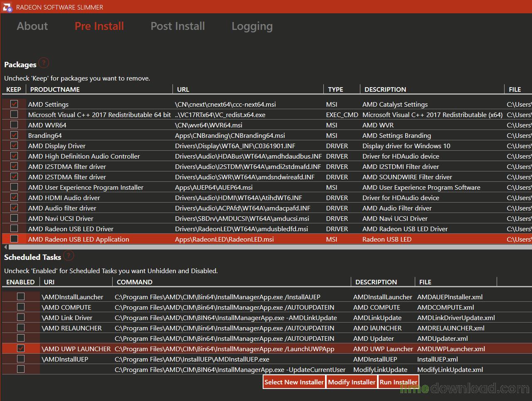Enable the \AMDInstallUEP scheduled task
The width and height of the screenshot is (532, 401).
click(x=21, y=359)
